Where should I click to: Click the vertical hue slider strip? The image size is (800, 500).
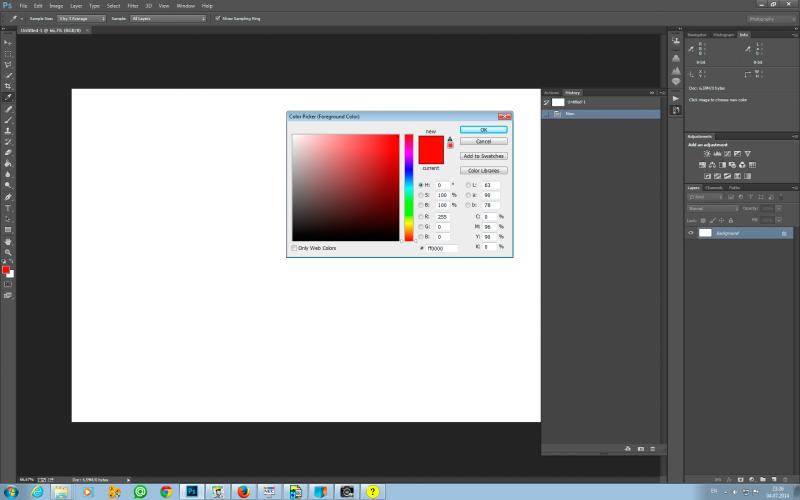tap(409, 187)
